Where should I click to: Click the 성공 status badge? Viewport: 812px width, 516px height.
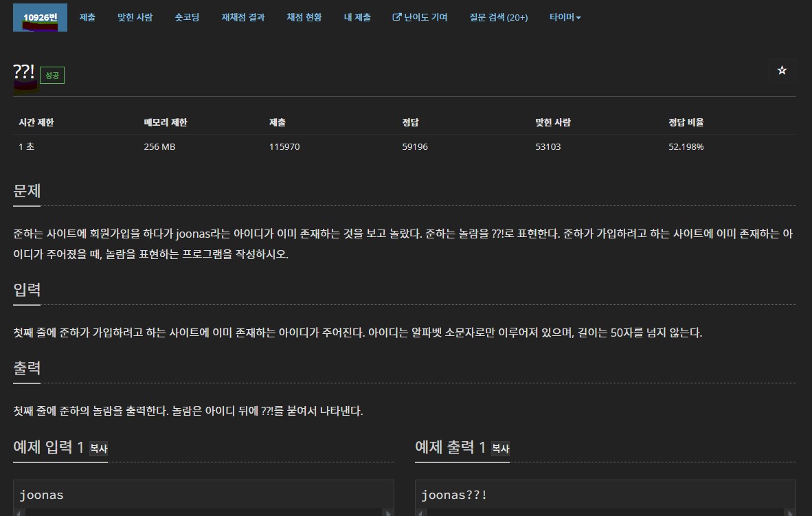pos(52,75)
